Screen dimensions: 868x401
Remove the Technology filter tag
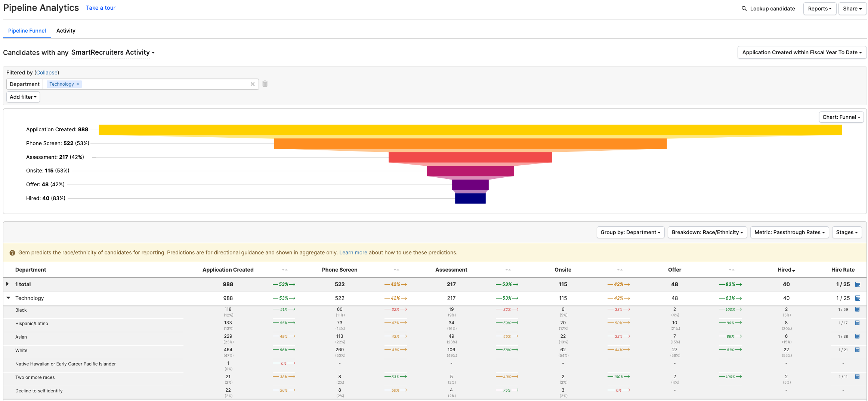click(x=78, y=84)
